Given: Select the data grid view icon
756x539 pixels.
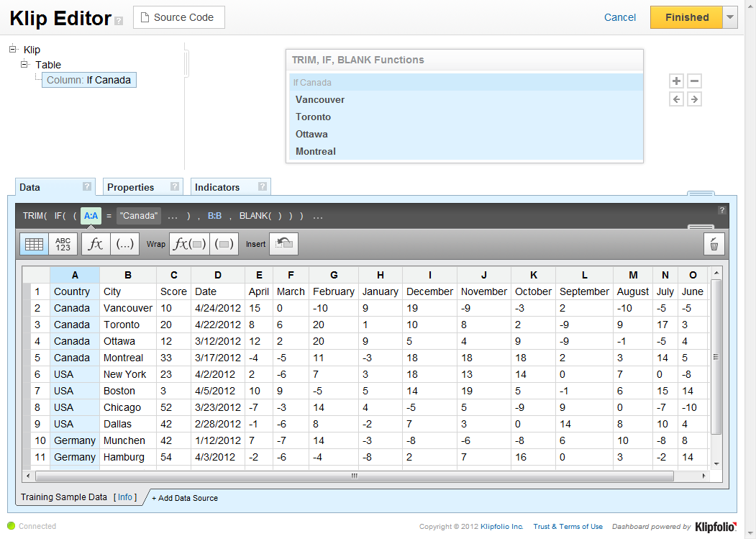Looking at the screenshot, I should 34,244.
